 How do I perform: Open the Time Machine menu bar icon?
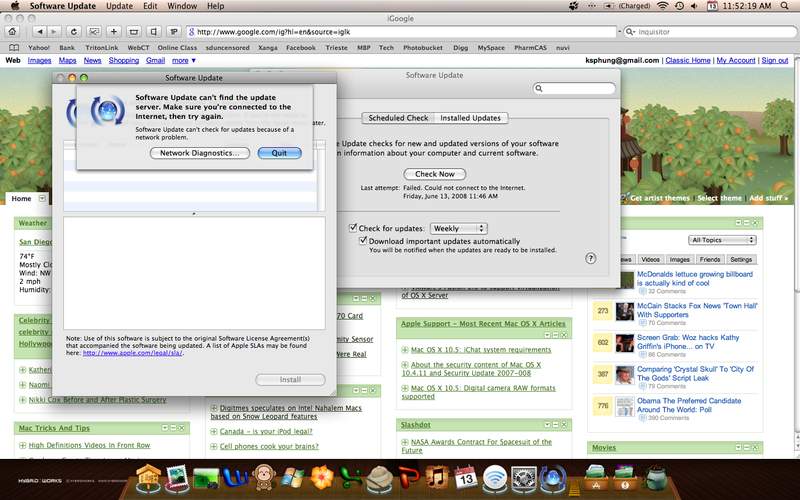(x=679, y=6)
